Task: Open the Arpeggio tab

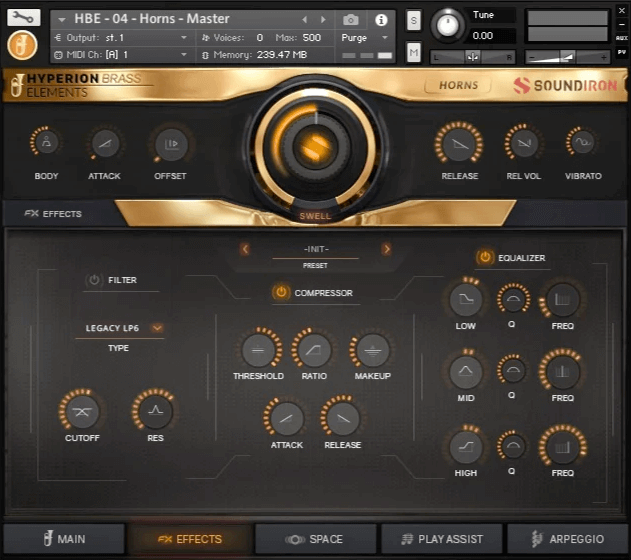Action: click(x=567, y=539)
